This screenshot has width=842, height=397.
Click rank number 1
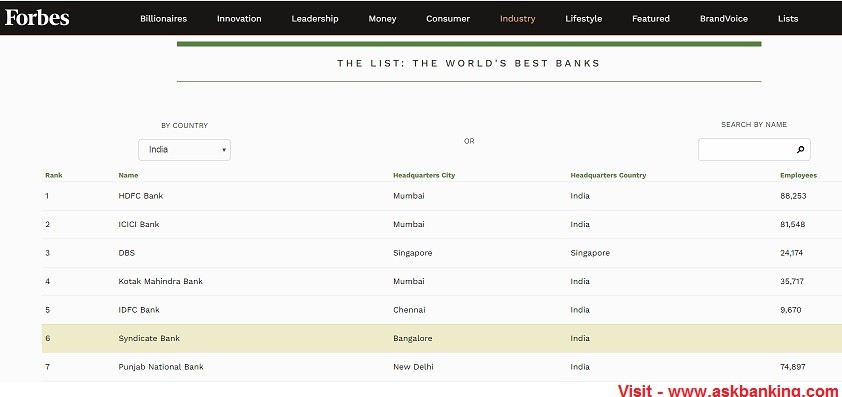pos(47,196)
